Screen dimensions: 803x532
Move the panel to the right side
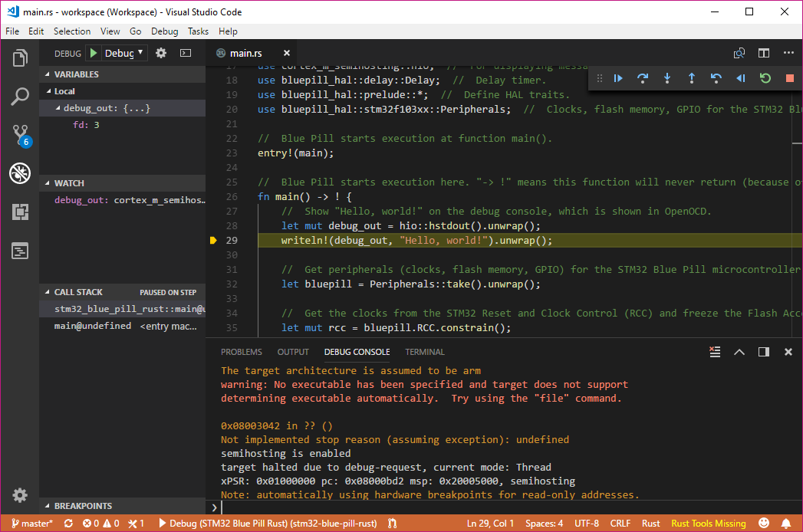click(764, 352)
